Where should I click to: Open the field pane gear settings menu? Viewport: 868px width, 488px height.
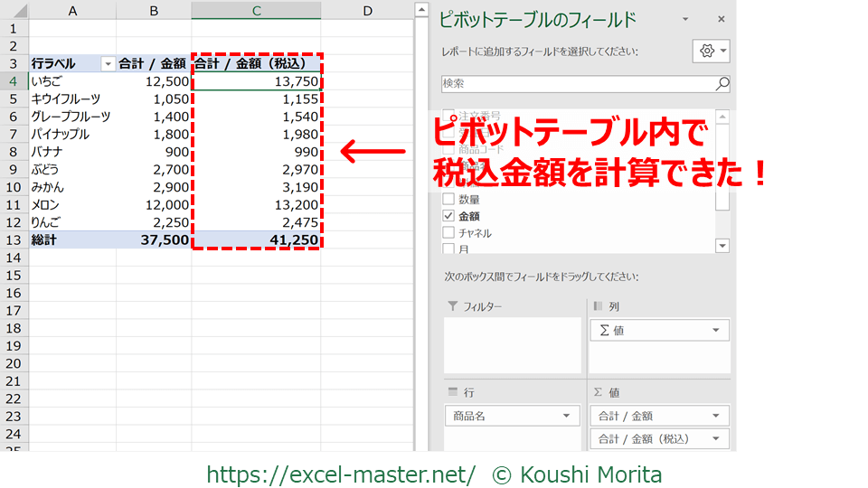[711, 52]
